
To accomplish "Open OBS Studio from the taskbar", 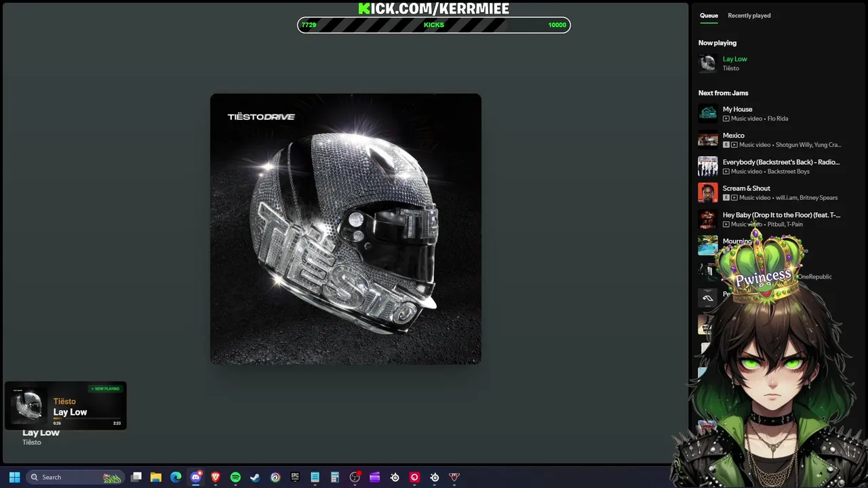I will (355, 477).
